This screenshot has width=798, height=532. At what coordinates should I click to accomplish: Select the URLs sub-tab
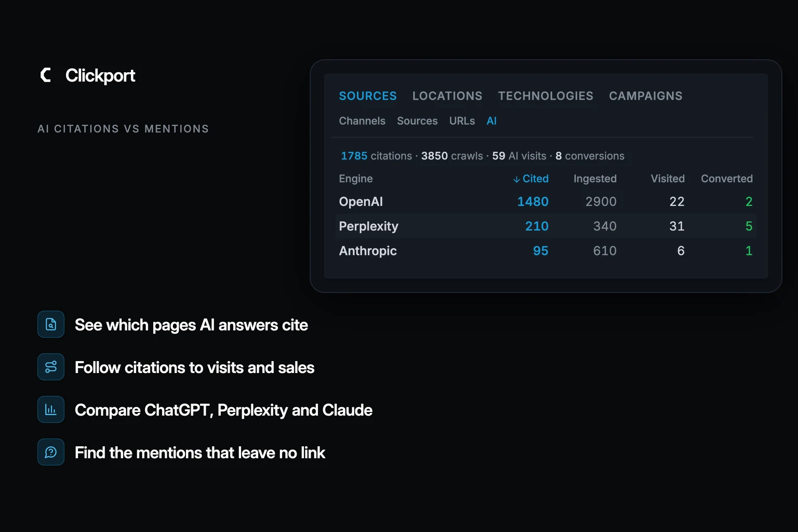click(462, 121)
